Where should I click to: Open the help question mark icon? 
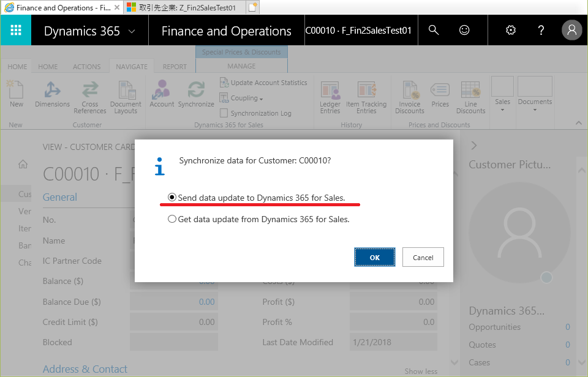[x=541, y=30]
